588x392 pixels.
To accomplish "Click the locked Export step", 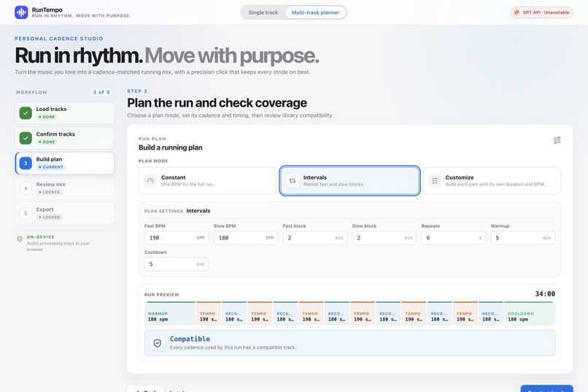I will tap(64, 213).
